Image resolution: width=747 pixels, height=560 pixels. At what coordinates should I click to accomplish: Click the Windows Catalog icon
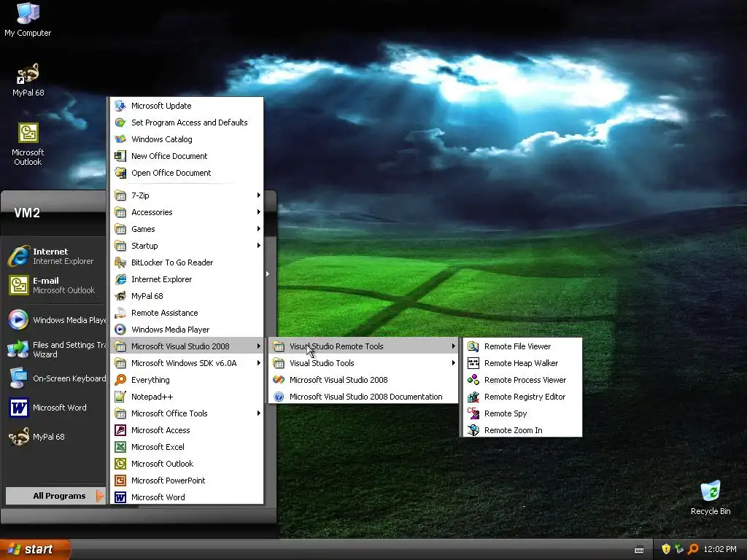pos(120,139)
